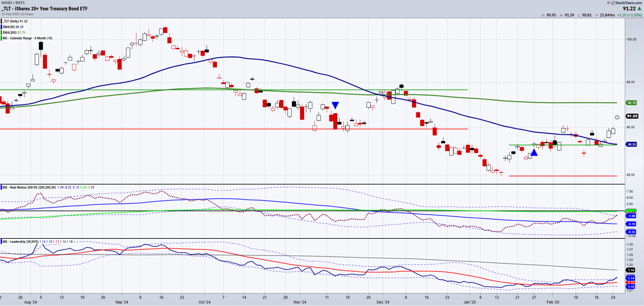Click the blue up-triangle buy marker near Jan 27
644x306 pixels.
pos(534,152)
